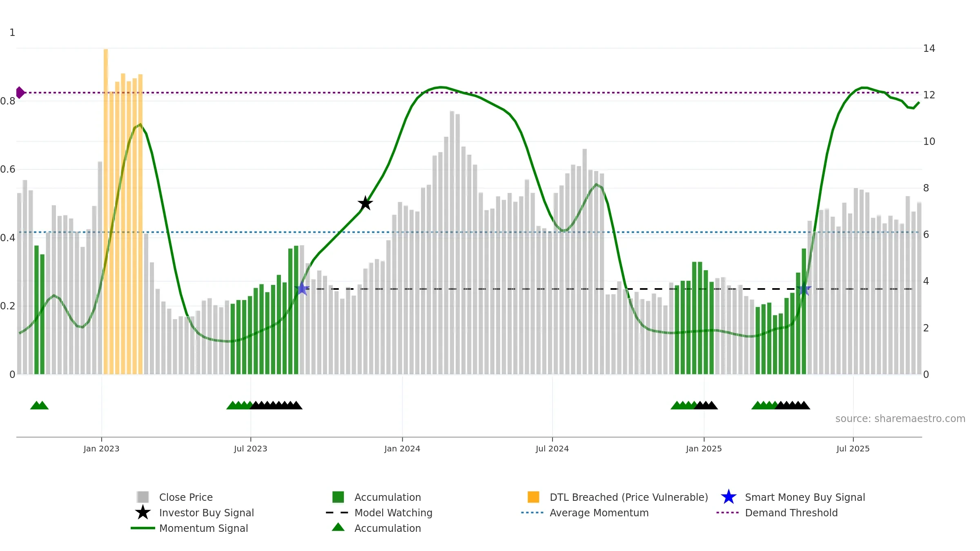Click the blue Smart Money star legend icon
The image size is (980, 551).
point(728,497)
